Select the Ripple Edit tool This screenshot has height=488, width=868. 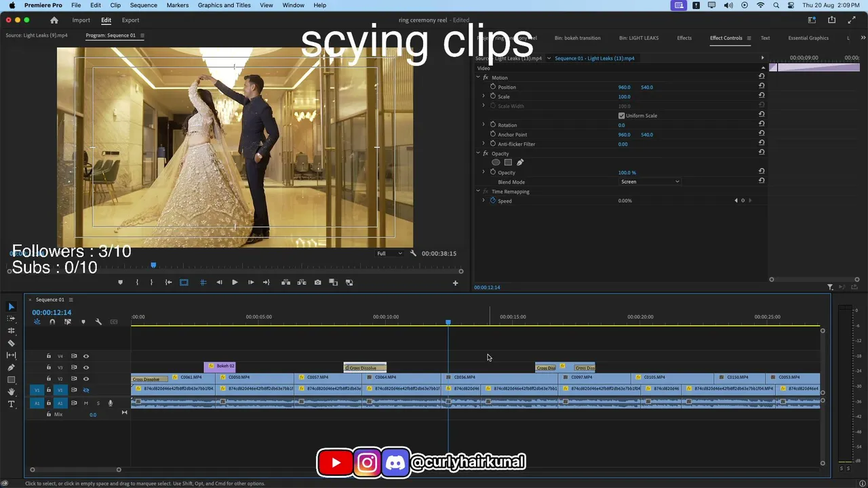tap(11, 331)
